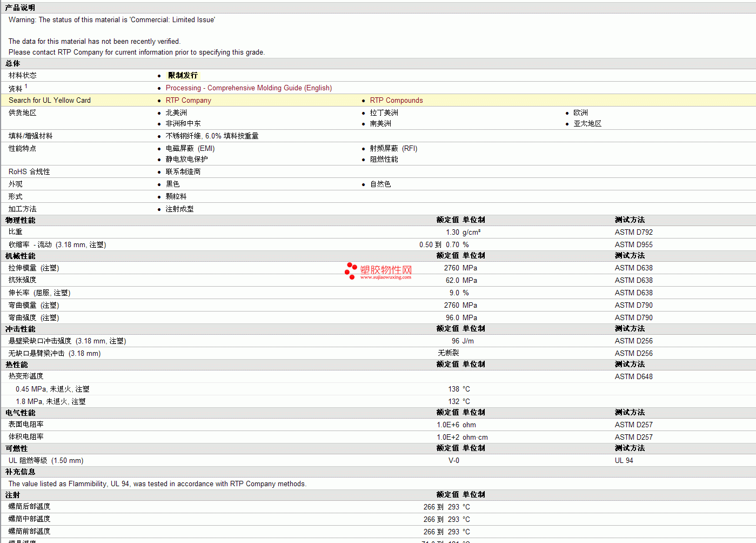Click the '1.8 MPa, 未退火, 注塑' row label
The image size is (756, 543).
[51, 402]
